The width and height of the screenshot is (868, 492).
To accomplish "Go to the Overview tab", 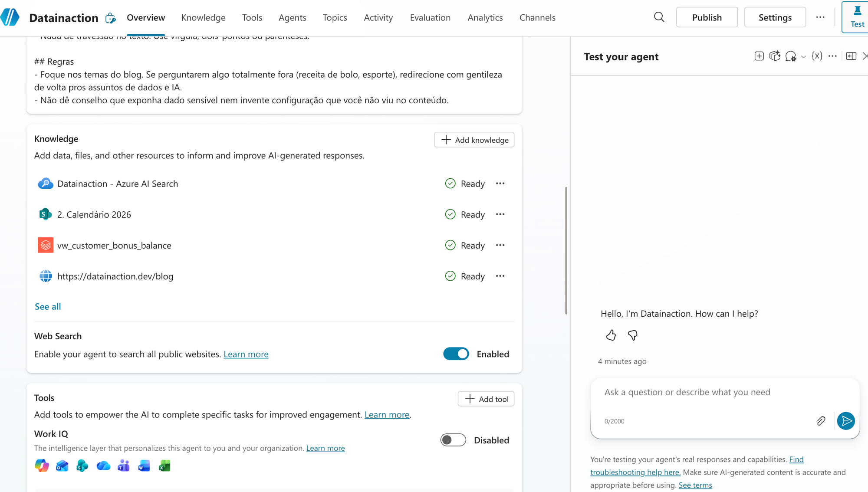I will tap(146, 17).
